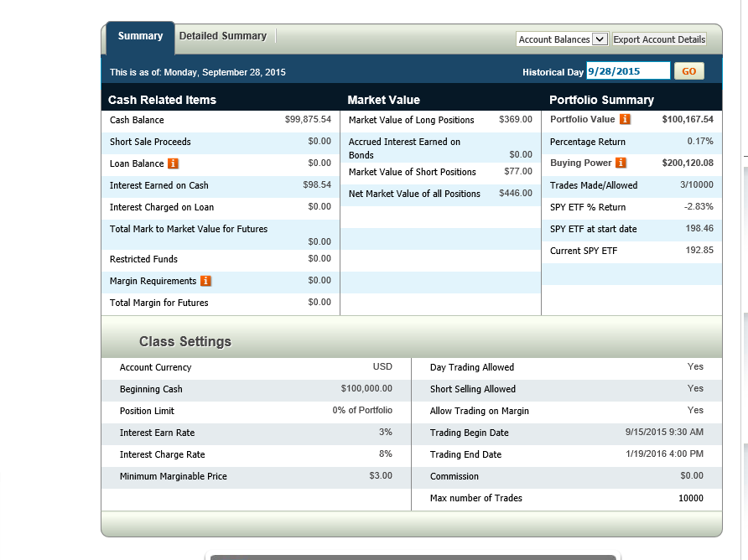
Task: Click the Class Settings section heading
Action: [x=184, y=342]
